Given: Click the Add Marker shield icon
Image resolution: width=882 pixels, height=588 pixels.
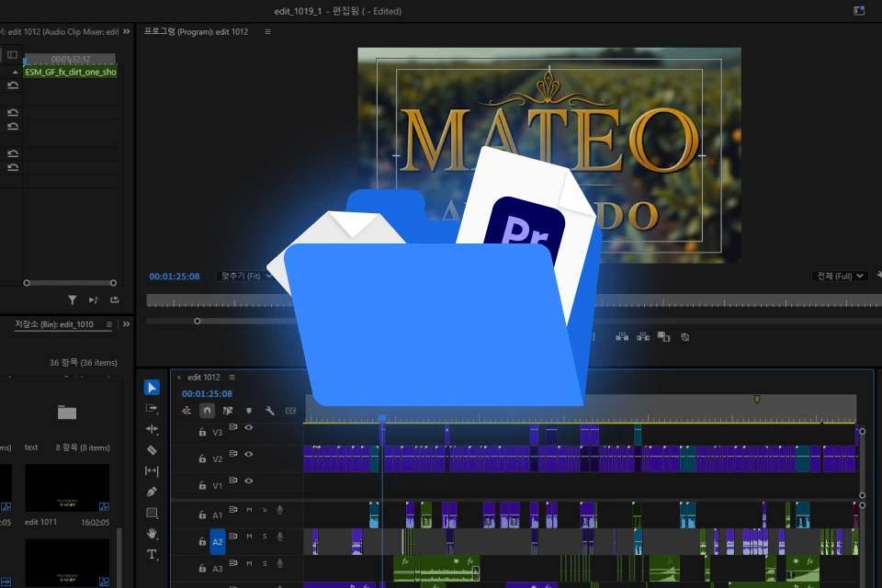Looking at the screenshot, I should pos(249,411).
